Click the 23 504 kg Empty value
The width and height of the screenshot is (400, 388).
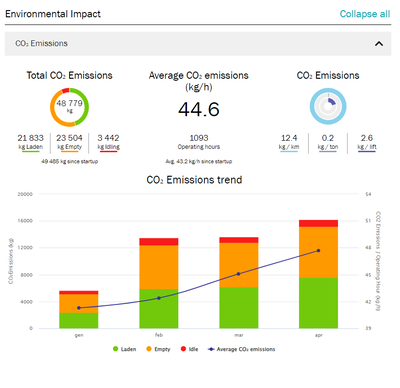(69, 142)
